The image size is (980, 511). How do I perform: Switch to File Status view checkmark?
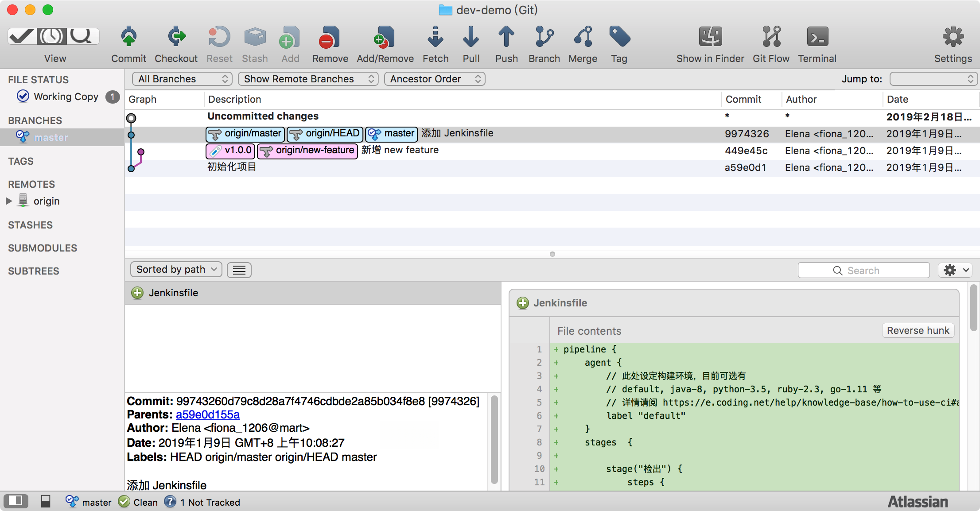(x=22, y=36)
